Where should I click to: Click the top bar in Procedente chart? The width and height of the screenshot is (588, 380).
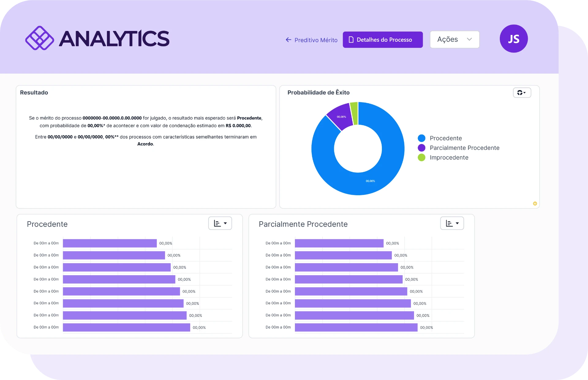coord(110,243)
